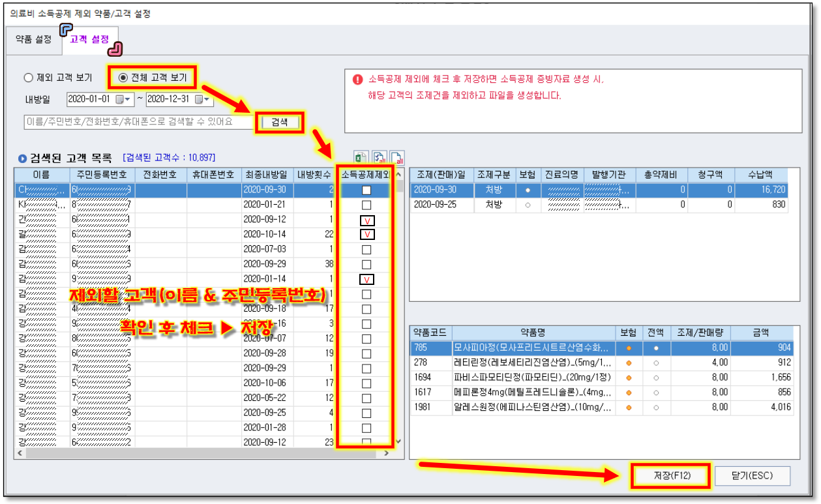
Task: Select the 제외 고객 보기 radio button
Action: [x=28, y=78]
